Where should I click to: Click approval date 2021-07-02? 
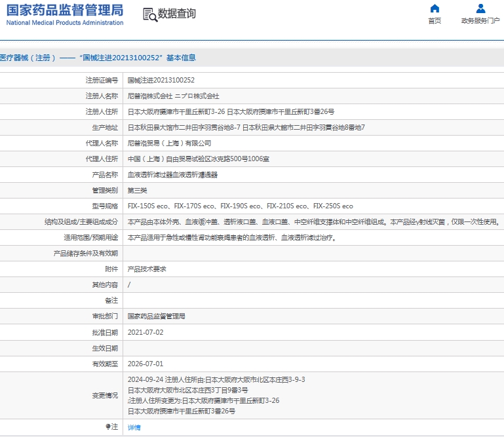click(x=145, y=333)
